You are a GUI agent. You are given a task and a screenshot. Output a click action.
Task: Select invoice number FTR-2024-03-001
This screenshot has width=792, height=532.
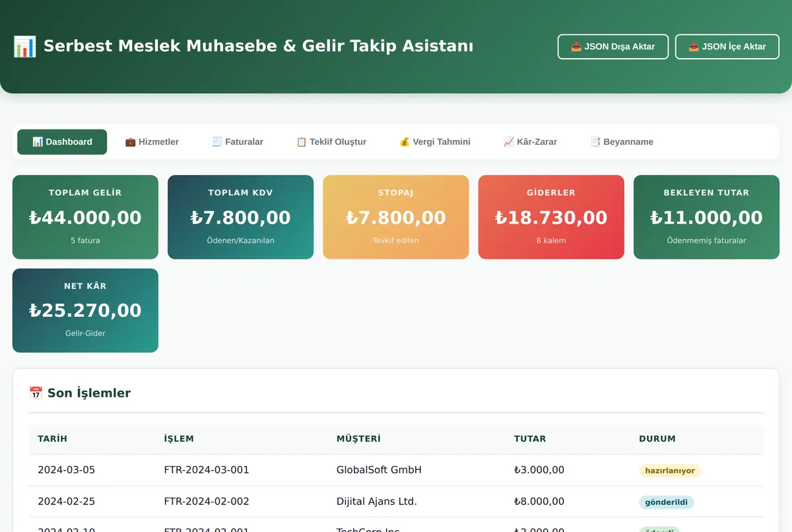207,470
